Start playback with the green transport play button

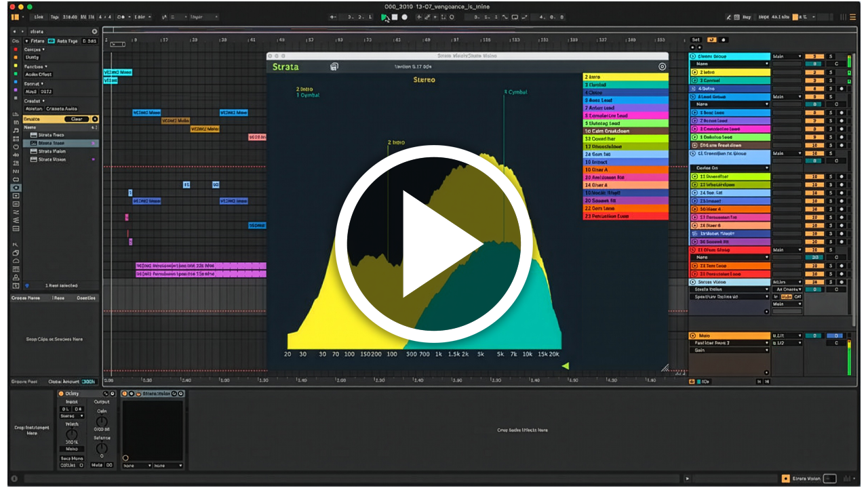384,17
